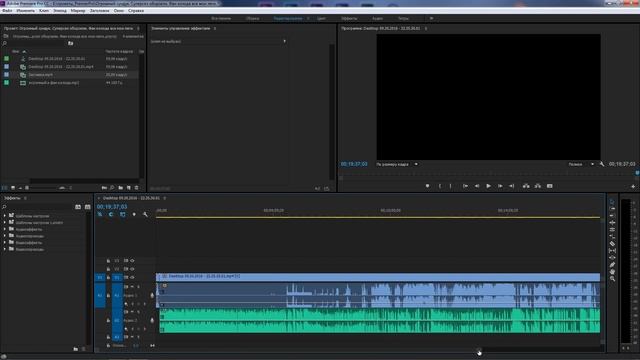Switch to the Аудио workspace tab
This screenshot has height=360, width=640.
point(378,18)
